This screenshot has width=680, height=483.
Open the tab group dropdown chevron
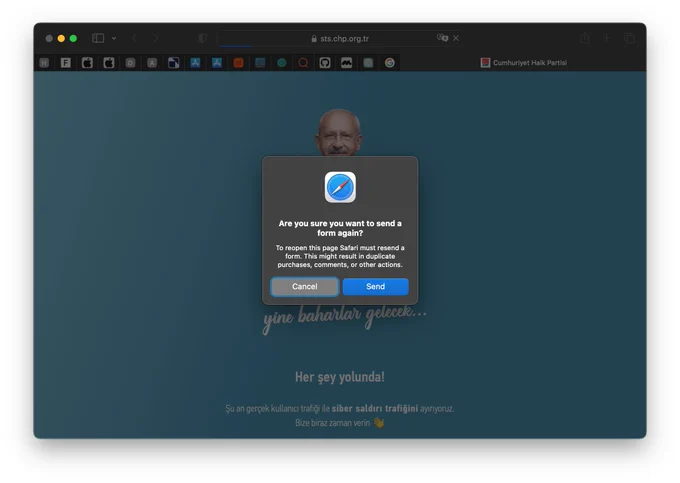(x=114, y=38)
